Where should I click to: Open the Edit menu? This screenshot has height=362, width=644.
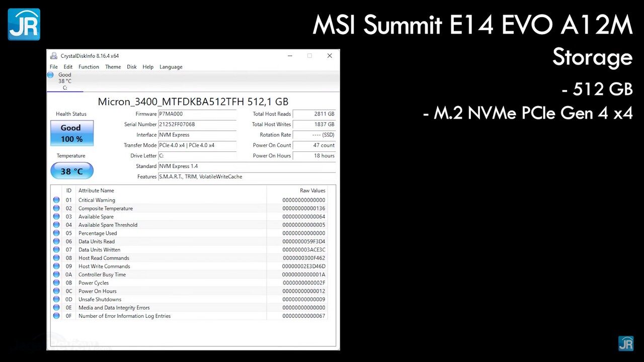click(x=68, y=66)
